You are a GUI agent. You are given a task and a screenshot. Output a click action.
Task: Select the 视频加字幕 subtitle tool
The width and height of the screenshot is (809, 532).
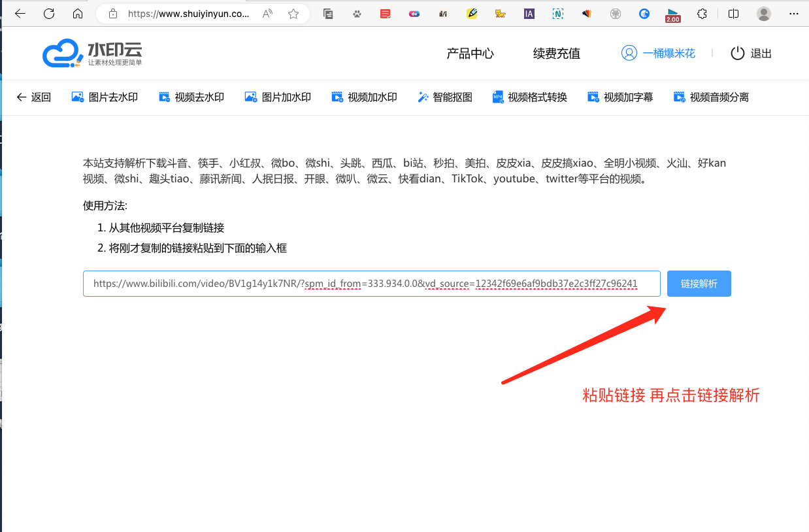tap(619, 97)
